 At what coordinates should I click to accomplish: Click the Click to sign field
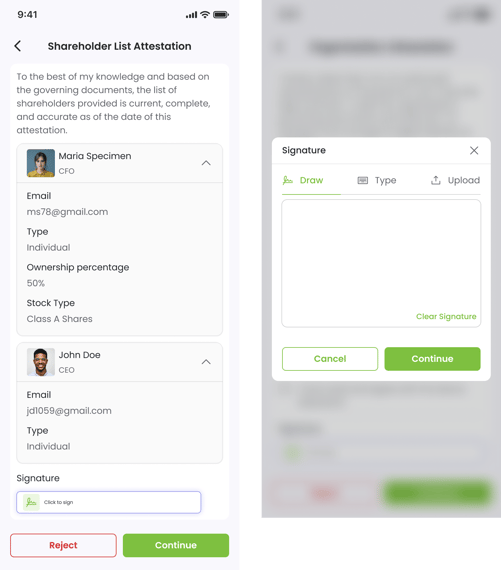[109, 502]
